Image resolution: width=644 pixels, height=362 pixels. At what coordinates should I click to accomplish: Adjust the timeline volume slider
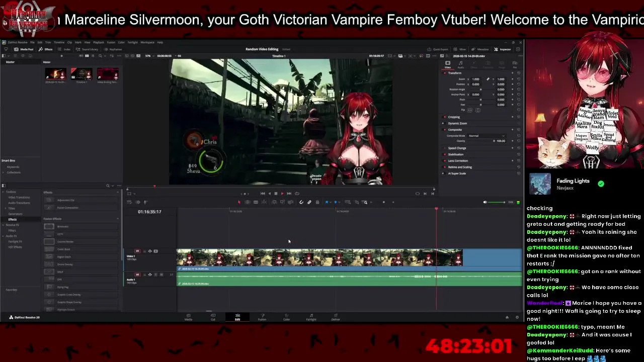[497, 202]
